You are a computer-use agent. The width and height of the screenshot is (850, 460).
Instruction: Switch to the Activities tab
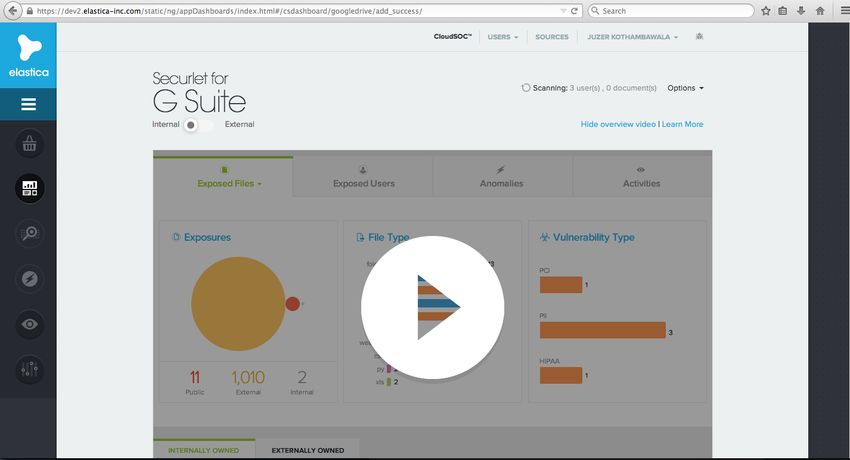pos(641,177)
